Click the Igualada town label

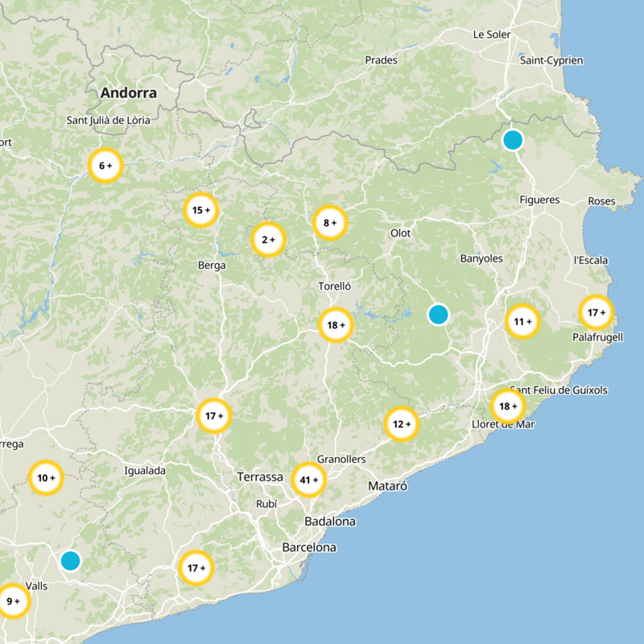(145, 471)
